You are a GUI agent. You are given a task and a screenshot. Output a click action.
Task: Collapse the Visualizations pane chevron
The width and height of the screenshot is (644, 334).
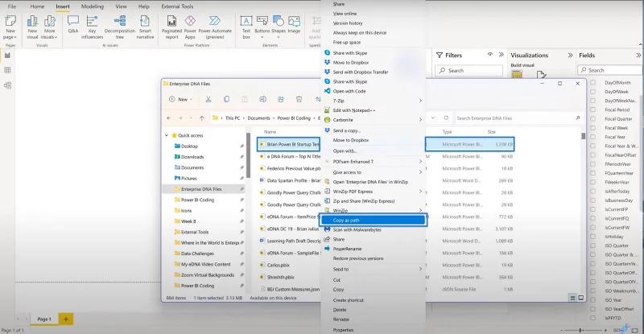pyautogui.click(x=570, y=55)
